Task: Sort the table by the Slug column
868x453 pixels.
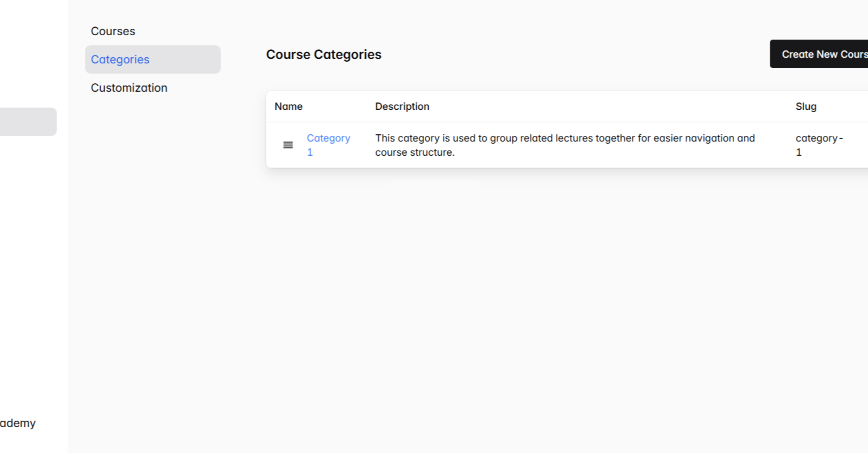Action: [x=806, y=106]
